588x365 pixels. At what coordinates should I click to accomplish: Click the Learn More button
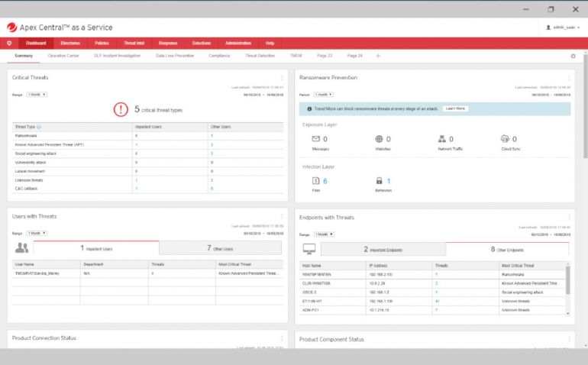coord(455,109)
